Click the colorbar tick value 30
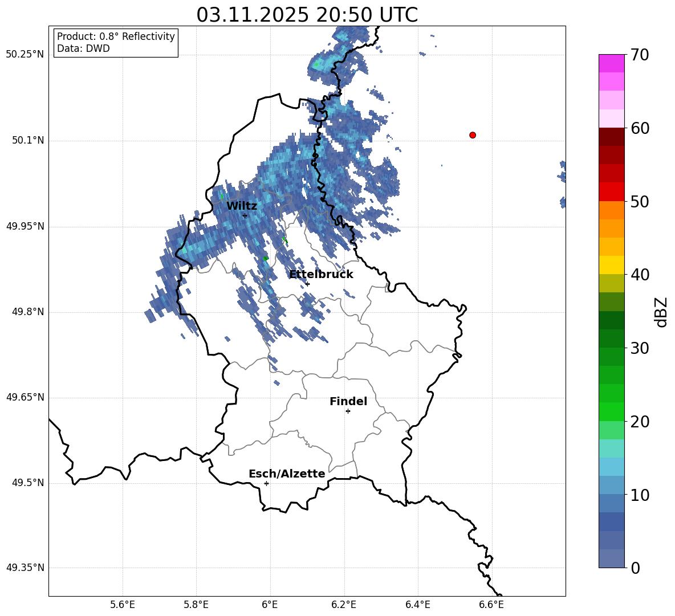675x616 pixels. (640, 348)
